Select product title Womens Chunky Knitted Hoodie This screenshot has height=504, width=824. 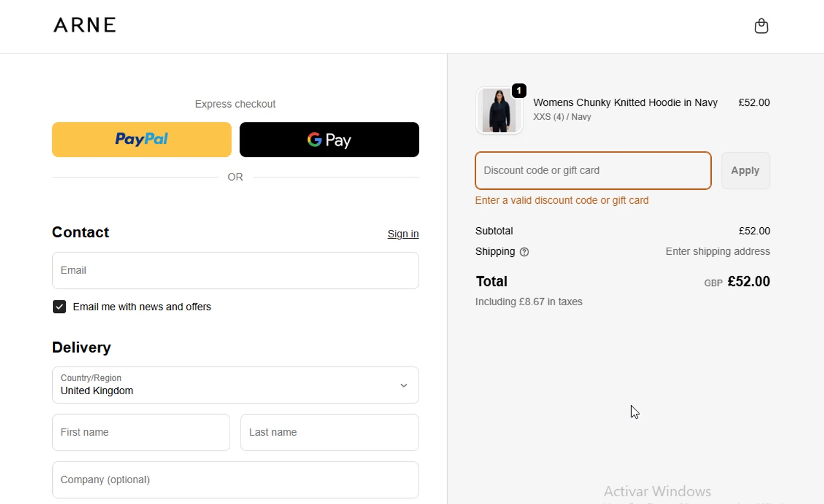625,103
